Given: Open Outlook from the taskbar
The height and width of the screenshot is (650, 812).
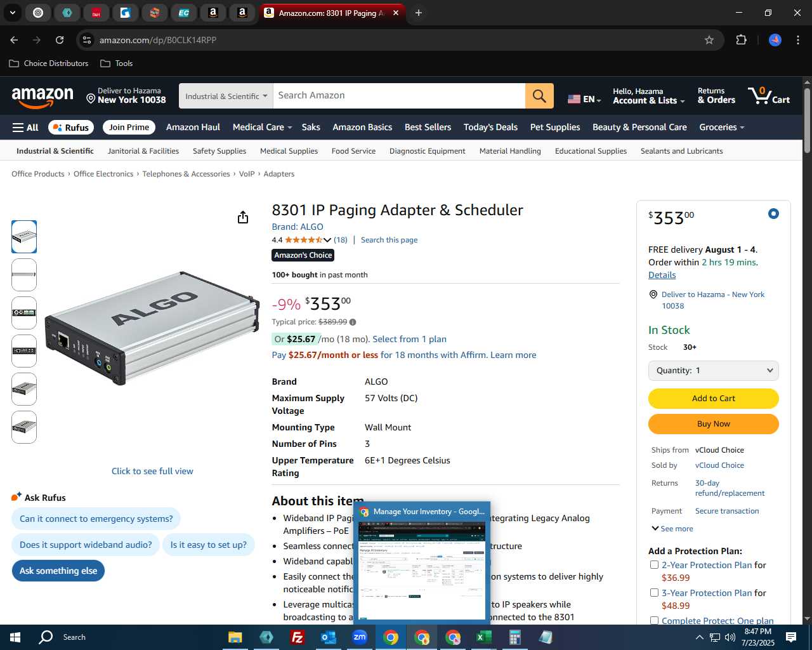Looking at the screenshot, I should pyautogui.click(x=328, y=637).
